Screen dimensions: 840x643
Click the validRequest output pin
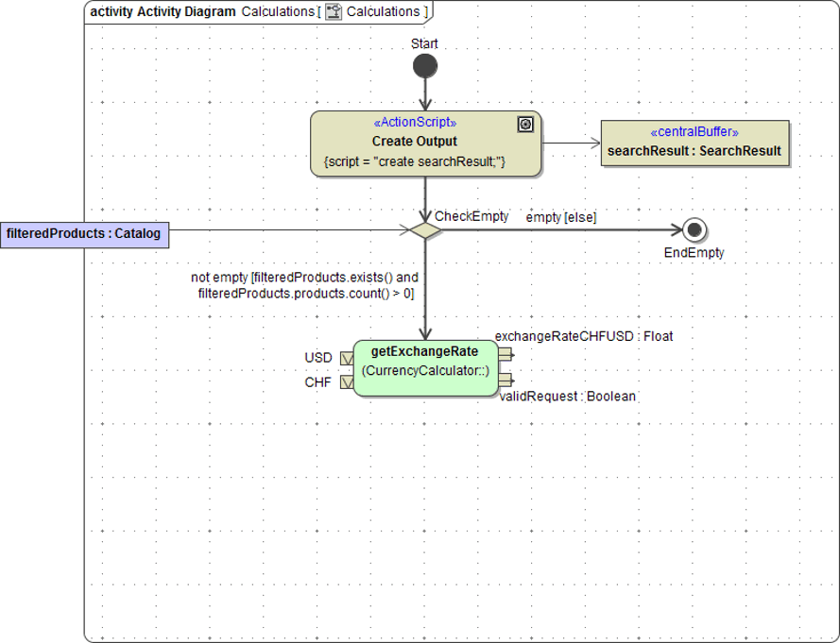click(506, 380)
